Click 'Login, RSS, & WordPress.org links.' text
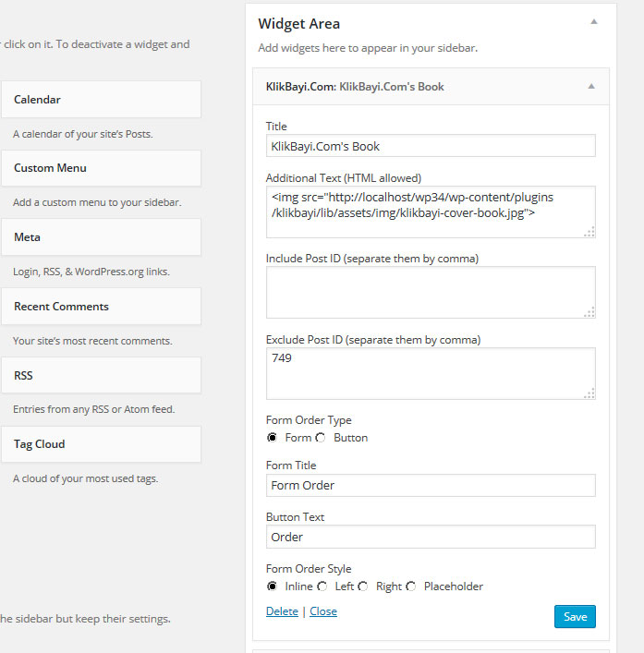 91,272
